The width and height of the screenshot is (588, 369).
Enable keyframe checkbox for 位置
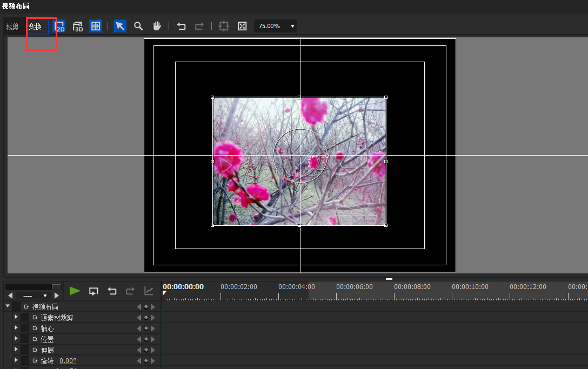pos(25,339)
